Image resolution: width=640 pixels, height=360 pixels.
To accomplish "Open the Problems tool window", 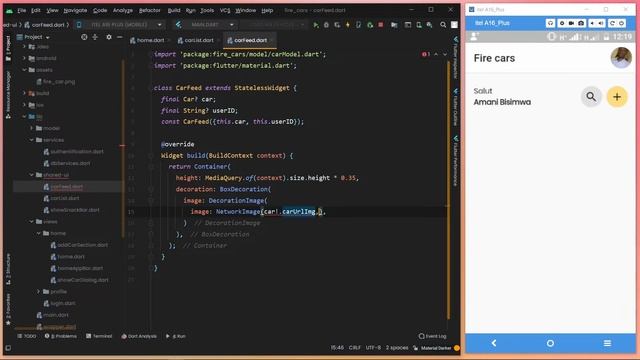I will [61, 336].
